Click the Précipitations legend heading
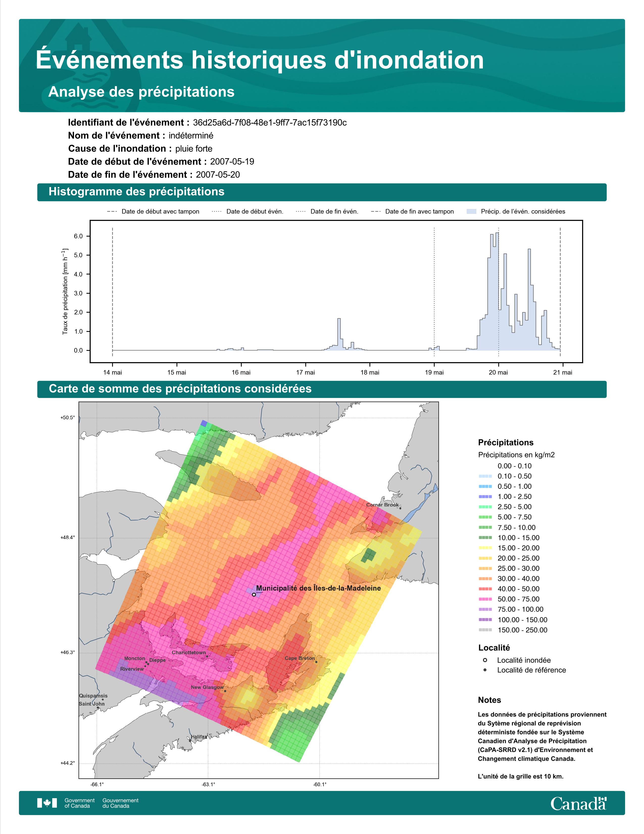The image size is (644, 834). tap(506, 443)
